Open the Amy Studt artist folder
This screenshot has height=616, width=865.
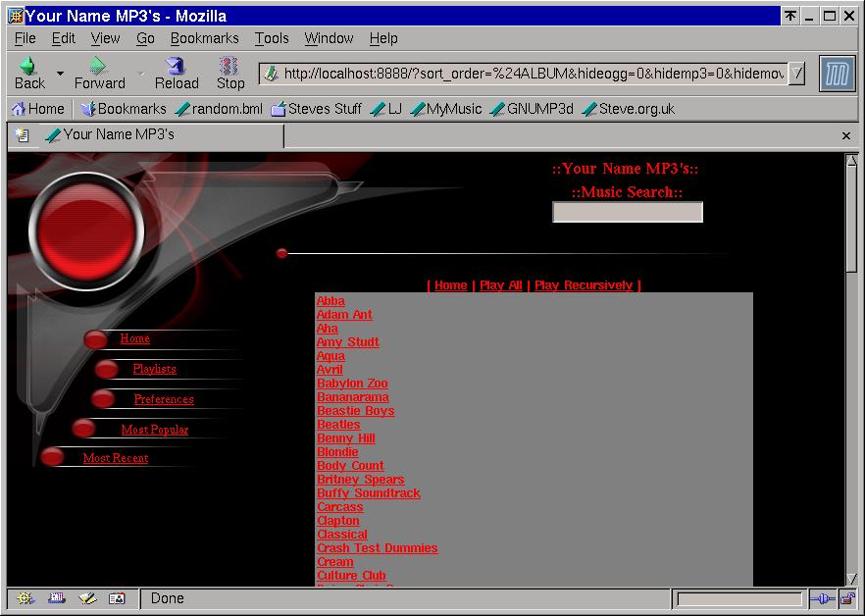pos(347,342)
